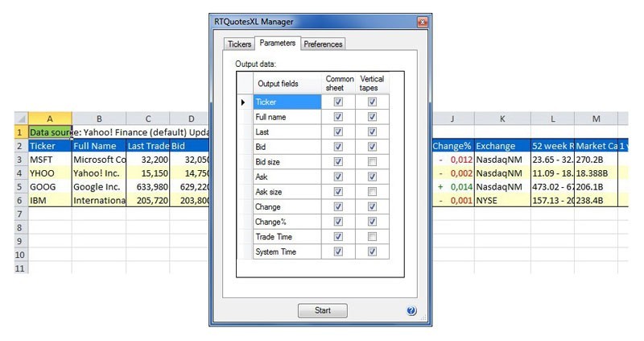644x341 pixels.
Task: Uncheck Common sheet checkbox for Ticker
Action: pyautogui.click(x=338, y=102)
